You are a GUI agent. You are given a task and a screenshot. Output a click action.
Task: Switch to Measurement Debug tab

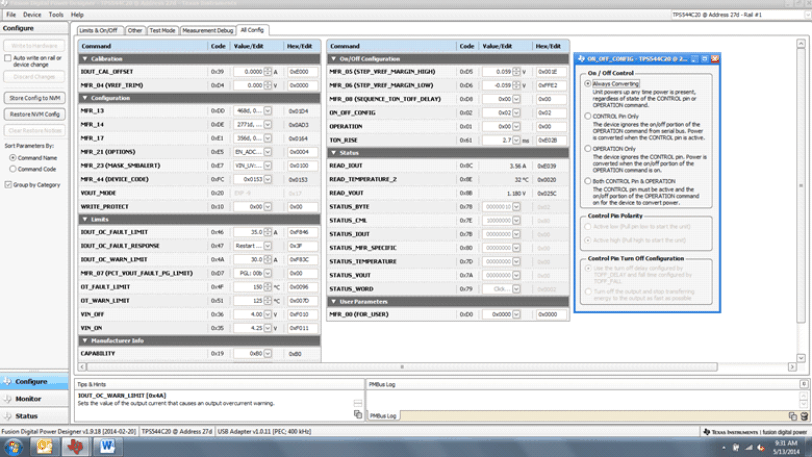pos(208,31)
